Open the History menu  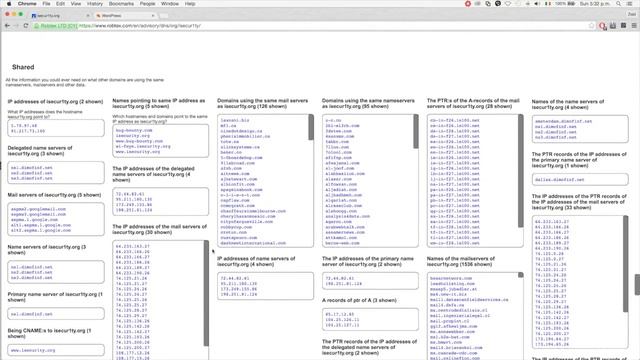pos(95,4)
